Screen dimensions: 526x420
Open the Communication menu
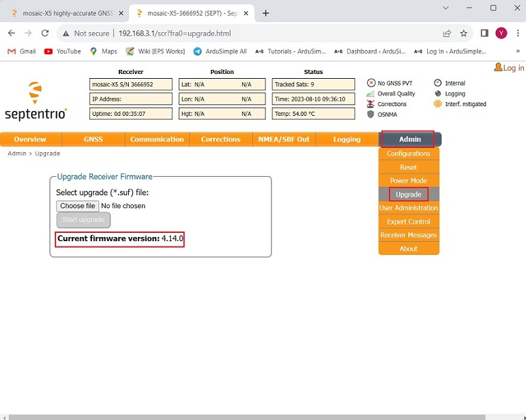tap(157, 139)
